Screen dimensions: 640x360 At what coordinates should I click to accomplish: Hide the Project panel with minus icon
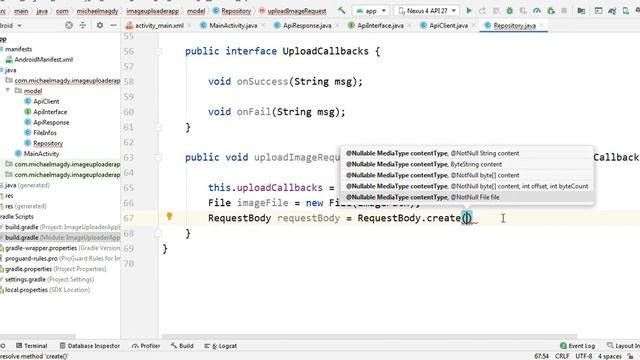[x=113, y=25]
